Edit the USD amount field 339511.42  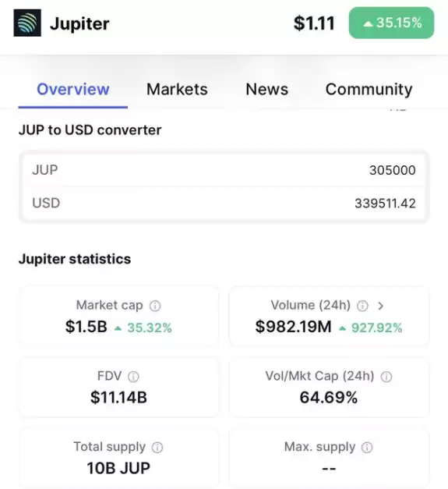(224, 204)
